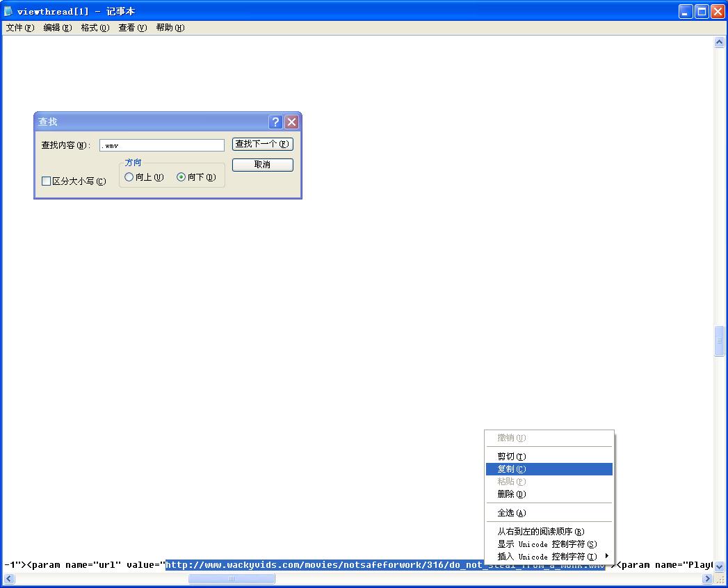728x588 pixels.
Task: Maximize the Notepad window
Action: pos(702,11)
